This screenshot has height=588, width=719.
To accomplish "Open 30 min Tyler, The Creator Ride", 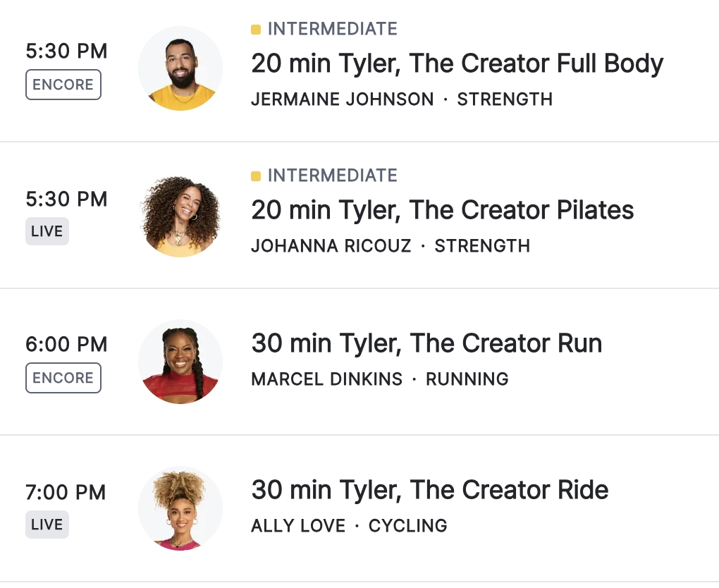I will click(429, 490).
